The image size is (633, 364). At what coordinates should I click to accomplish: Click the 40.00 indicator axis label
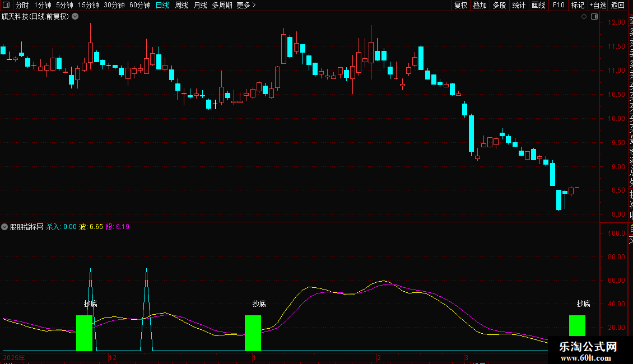[616, 304]
